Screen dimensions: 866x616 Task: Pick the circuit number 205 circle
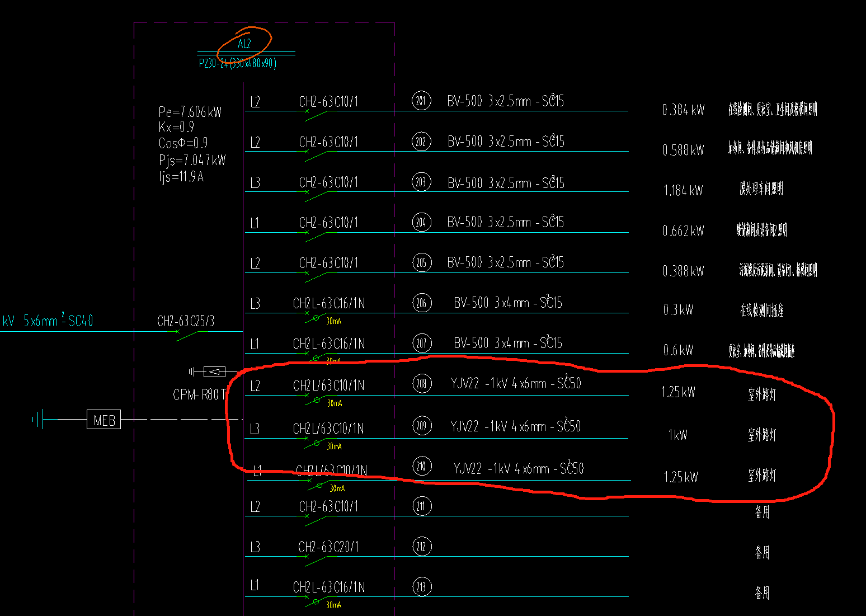421,262
